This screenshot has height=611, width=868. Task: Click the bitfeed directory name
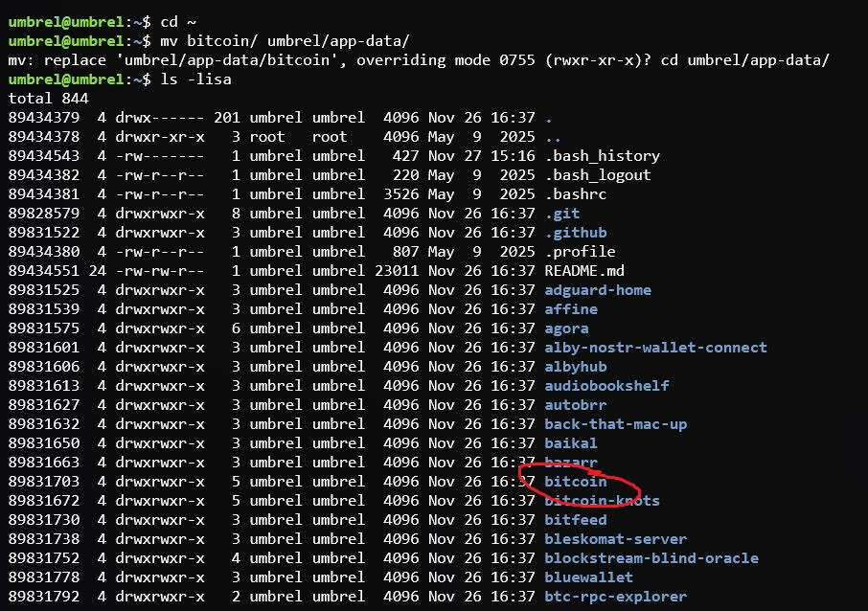[x=576, y=520]
